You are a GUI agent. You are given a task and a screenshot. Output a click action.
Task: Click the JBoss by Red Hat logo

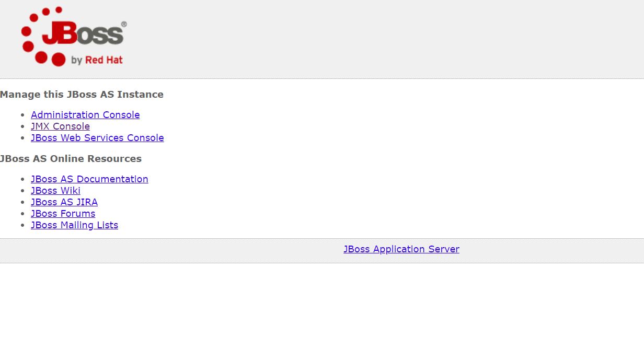pos(74,37)
